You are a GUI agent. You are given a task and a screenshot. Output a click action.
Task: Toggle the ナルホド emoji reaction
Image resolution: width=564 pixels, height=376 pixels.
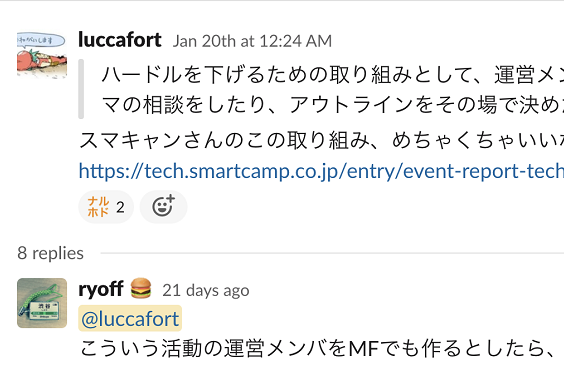coord(106,207)
